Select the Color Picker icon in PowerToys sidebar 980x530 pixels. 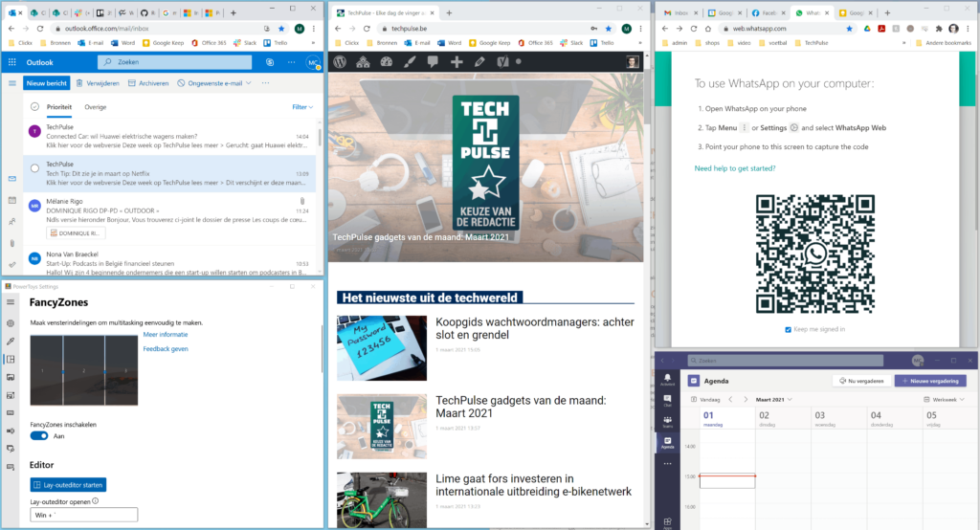click(x=11, y=341)
